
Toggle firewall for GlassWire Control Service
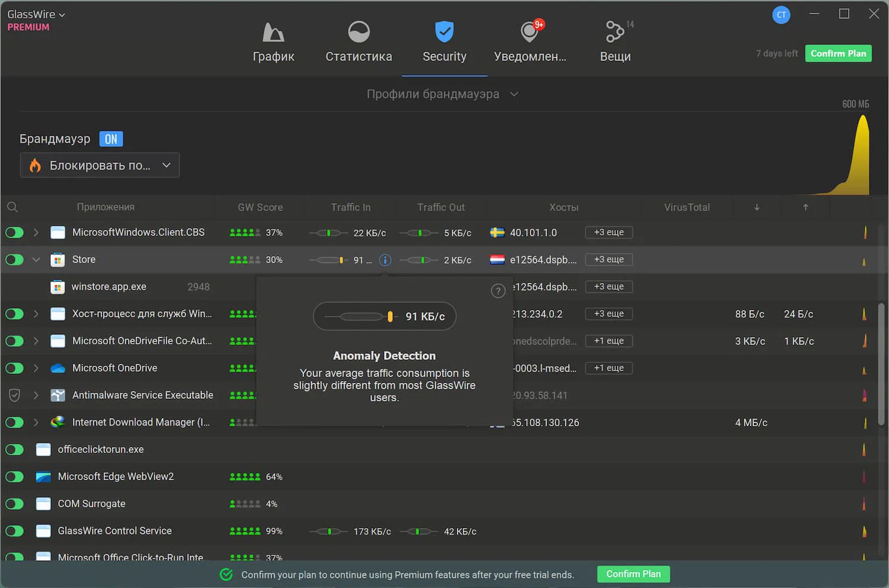pos(15,531)
